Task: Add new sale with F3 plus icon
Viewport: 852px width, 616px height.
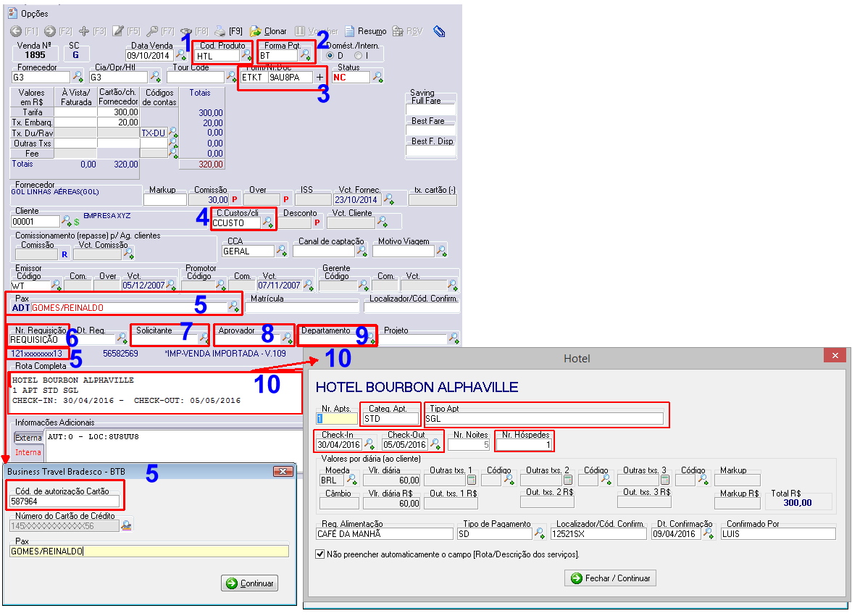Action: coord(84,32)
